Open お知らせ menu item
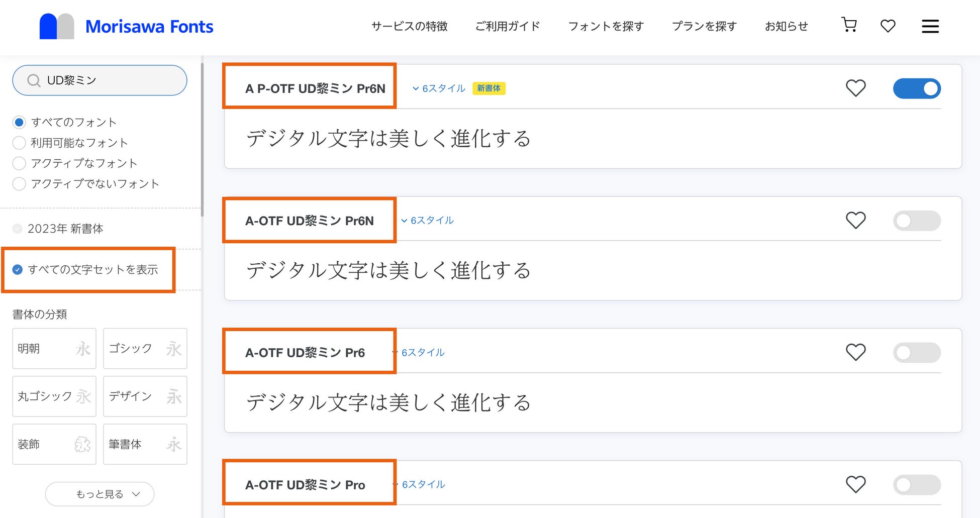Image resolution: width=980 pixels, height=518 pixels. tap(786, 26)
